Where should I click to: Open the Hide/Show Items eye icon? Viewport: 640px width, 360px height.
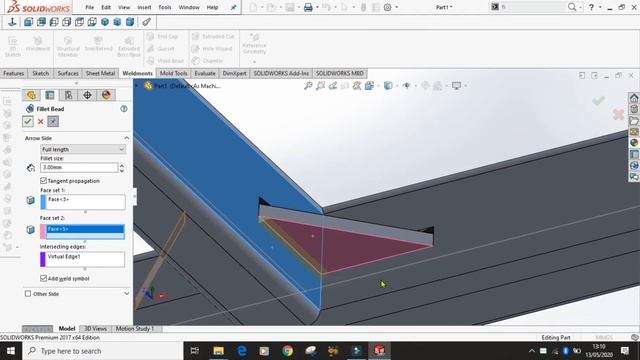[x=407, y=86]
